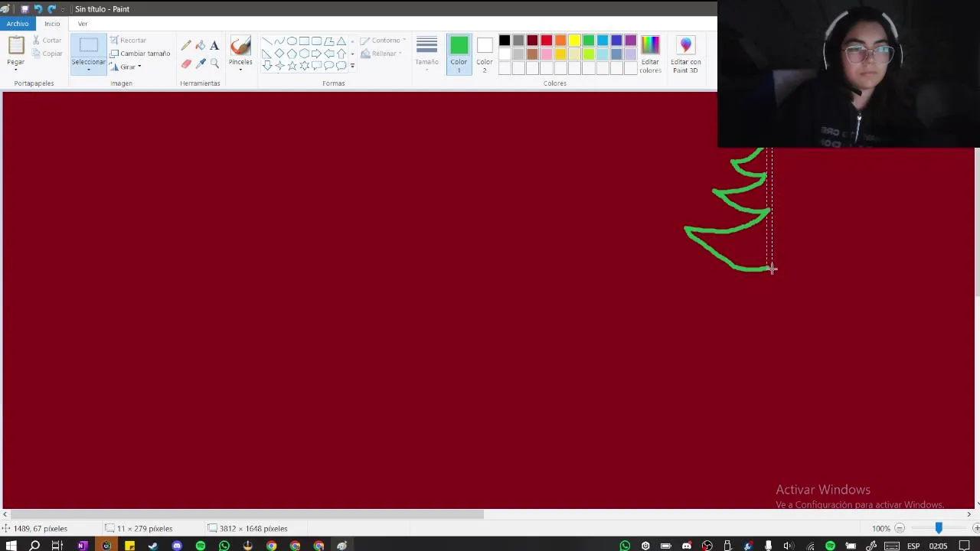Select the Text tool

point(214,46)
